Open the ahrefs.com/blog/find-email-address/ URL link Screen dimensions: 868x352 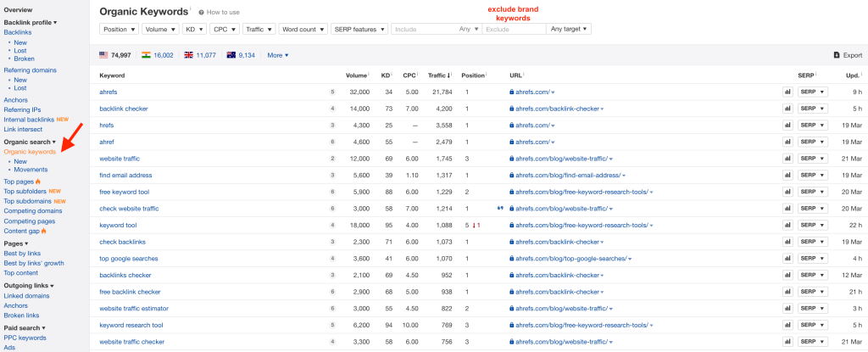(x=568, y=176)
